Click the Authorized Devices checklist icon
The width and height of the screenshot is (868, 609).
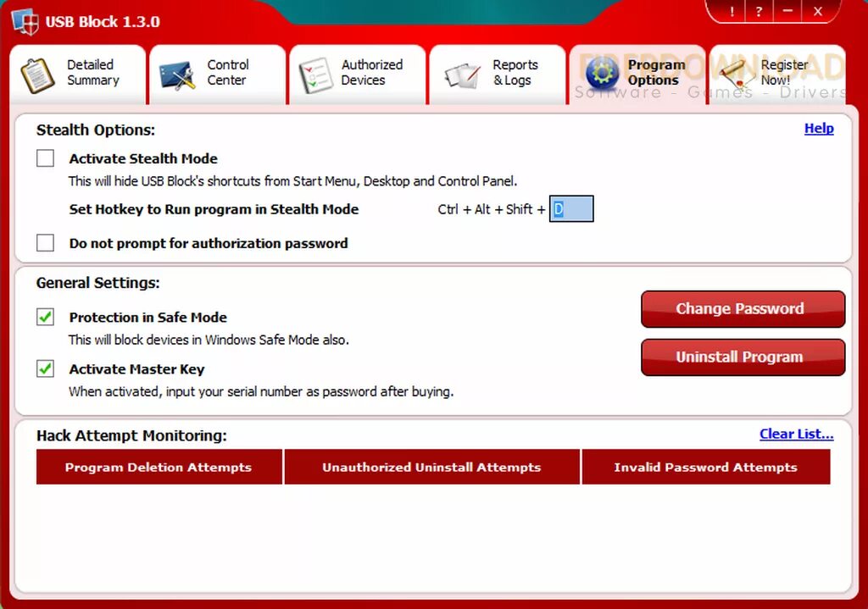pyautogui.click(x=316, y=75)
